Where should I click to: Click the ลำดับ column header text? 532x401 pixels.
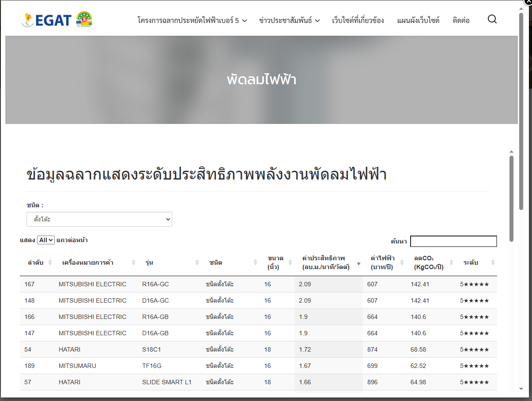coord(35,262)
